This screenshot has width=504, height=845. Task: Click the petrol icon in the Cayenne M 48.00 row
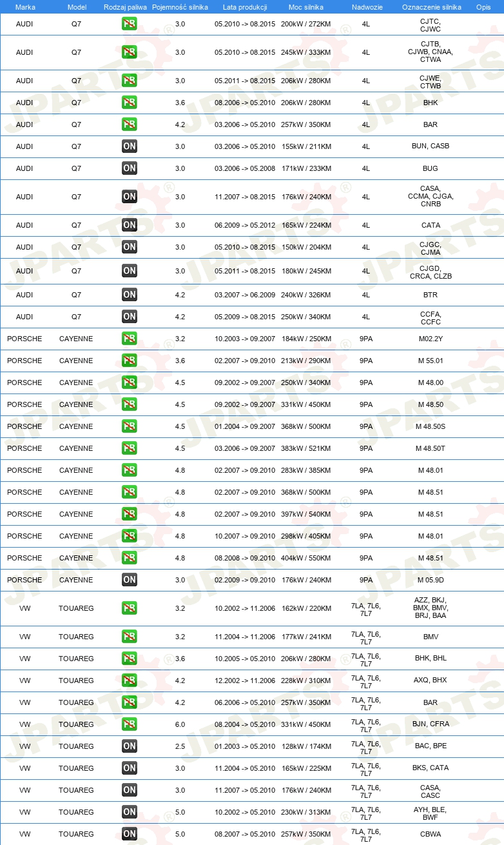click(x=130, y=383)
